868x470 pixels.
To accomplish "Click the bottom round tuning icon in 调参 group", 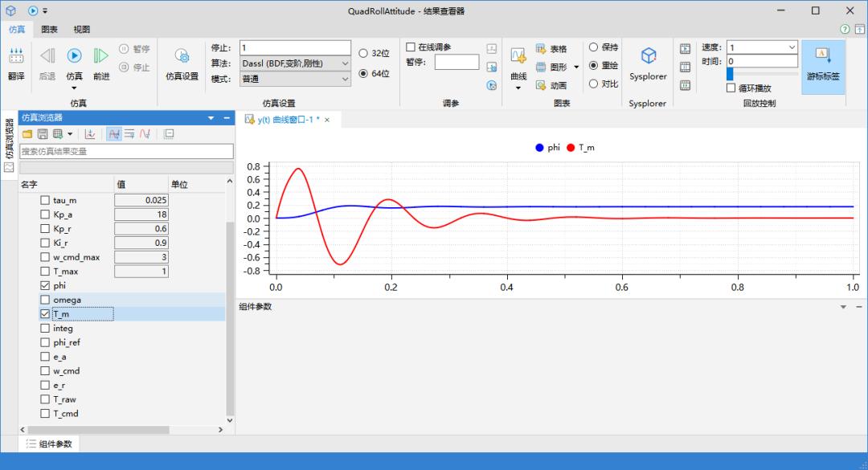I will pyautogui.click(x=492, y=85).
